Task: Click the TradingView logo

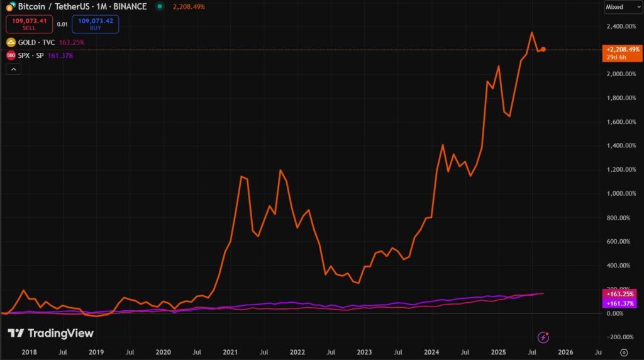Action: click(x=50, y=334)
